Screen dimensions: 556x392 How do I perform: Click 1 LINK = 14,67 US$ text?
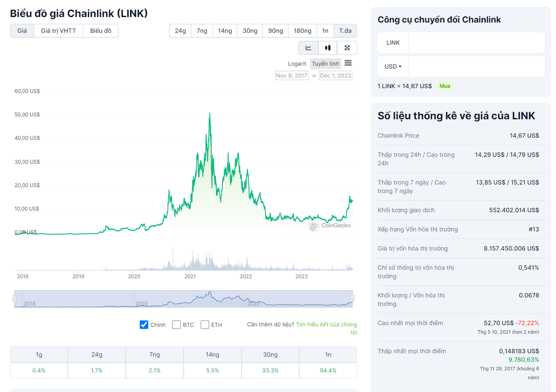coord(405,86)
